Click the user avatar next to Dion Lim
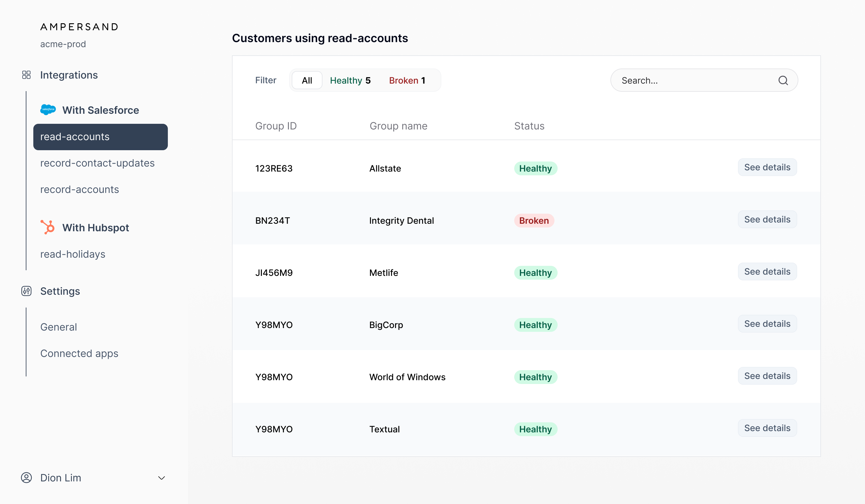 pyautogui.click(x=26, y=478)
